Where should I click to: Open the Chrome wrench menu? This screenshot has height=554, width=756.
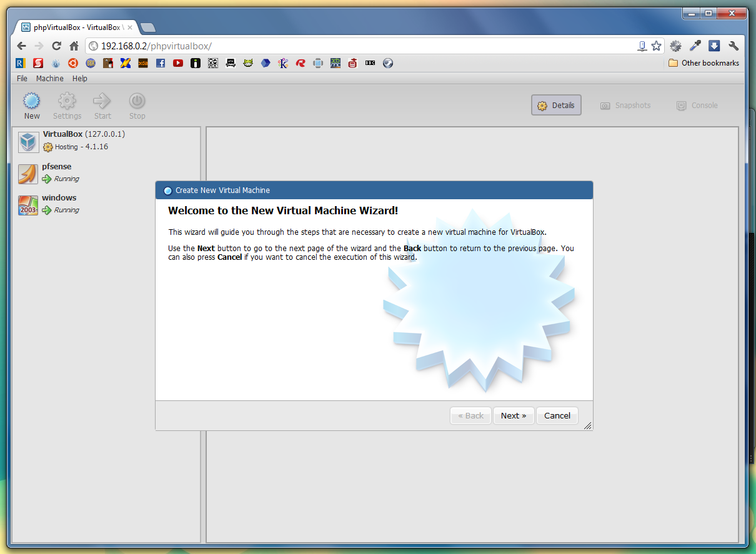734,46
